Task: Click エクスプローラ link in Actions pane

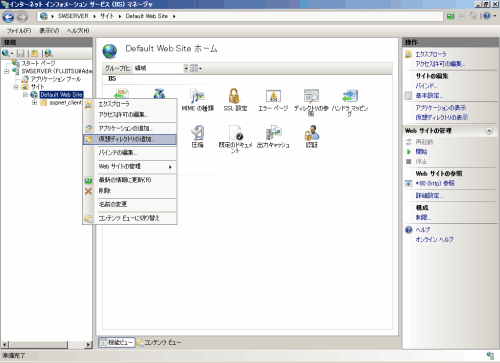Action: coord(431,54)
